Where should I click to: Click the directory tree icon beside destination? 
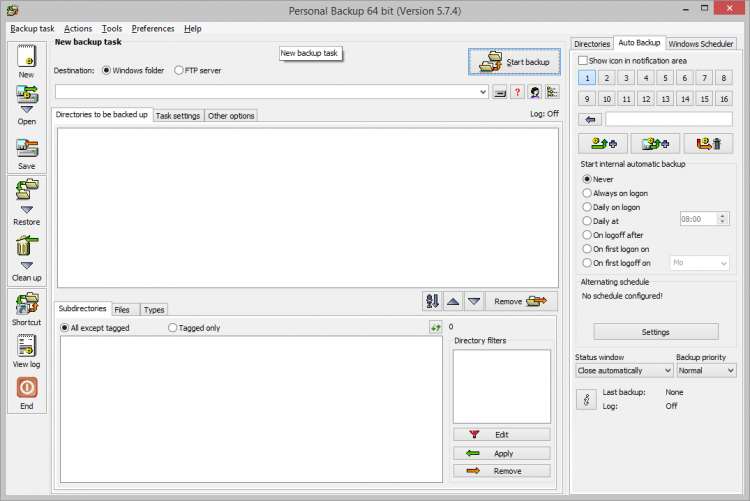point(552,92)
